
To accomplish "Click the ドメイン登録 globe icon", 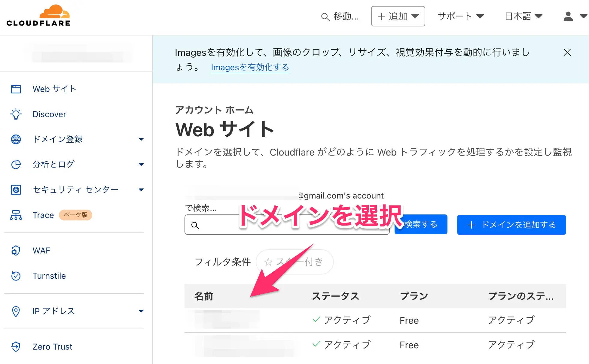I will (x=16, y=139).
